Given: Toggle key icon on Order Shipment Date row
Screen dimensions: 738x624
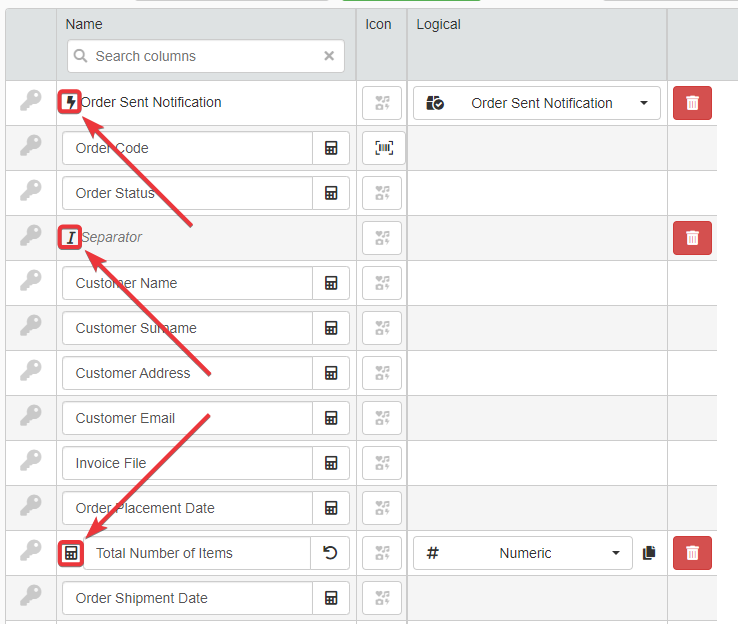Looking at the screenshot, I should (31, 597).
